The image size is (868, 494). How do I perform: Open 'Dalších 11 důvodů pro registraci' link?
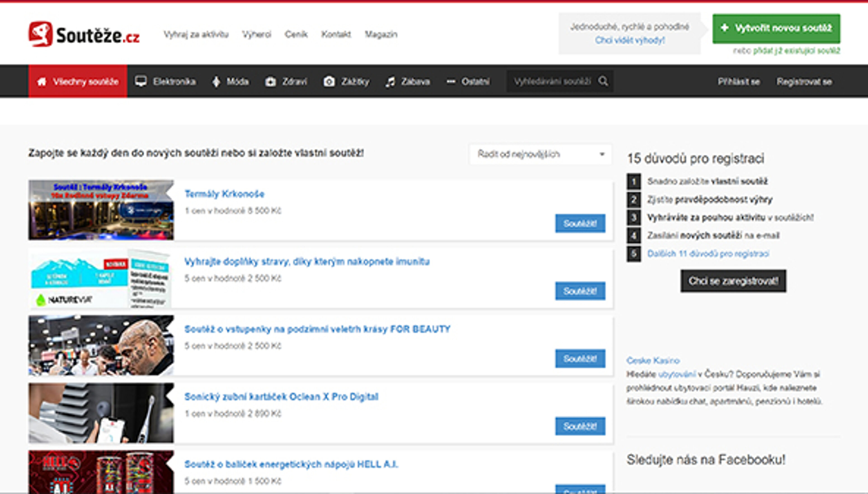point(708,254)
